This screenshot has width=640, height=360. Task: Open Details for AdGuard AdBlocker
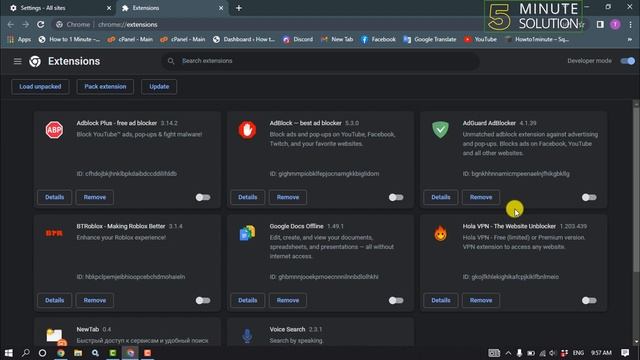point(441,197)
